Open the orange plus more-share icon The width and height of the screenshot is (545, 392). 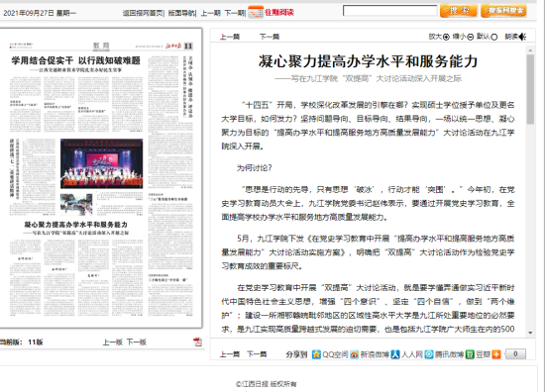[496, 354]
